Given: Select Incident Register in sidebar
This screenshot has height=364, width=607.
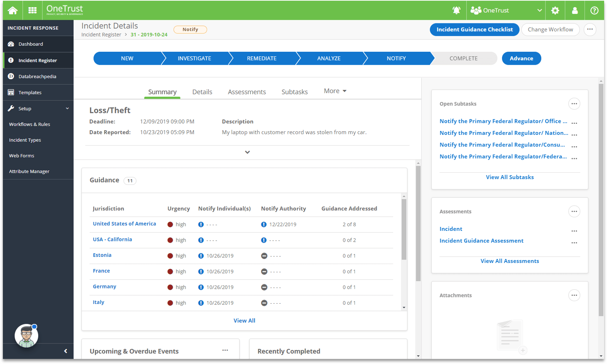Looking at the screenshot, I should pyautogui.click(x=38, y=60).
